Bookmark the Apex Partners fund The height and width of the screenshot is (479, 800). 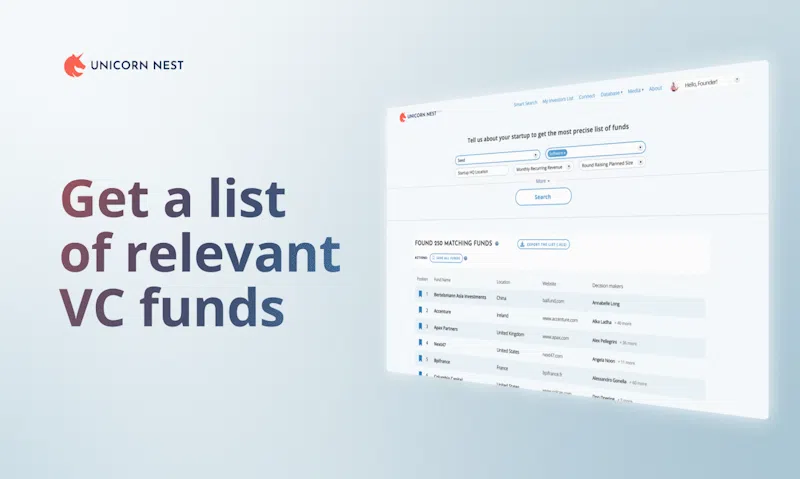click(x=420, y=326)
